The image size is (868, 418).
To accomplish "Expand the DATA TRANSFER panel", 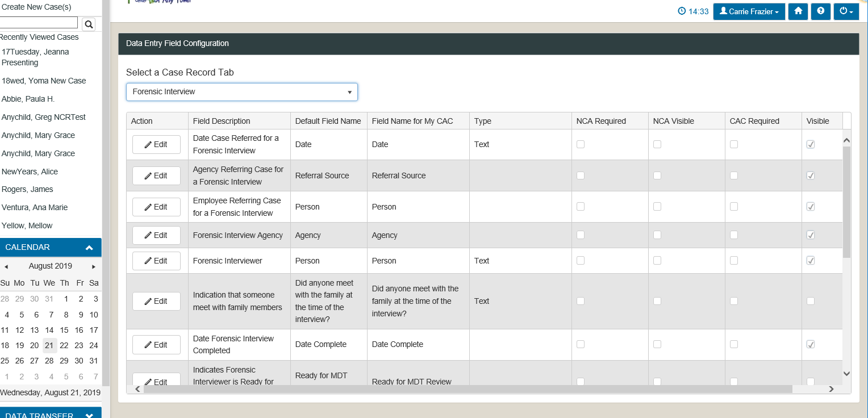I will click(x=89, y=416).
